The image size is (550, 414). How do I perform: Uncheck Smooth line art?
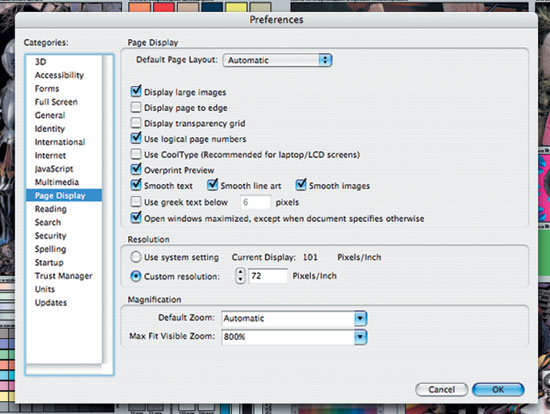pos(213,185)
